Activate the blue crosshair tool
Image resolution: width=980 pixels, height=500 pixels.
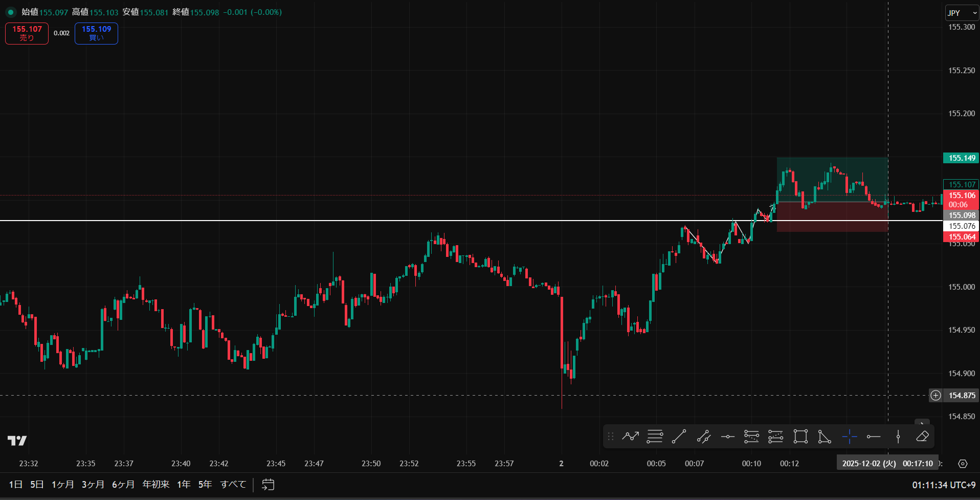(849, 437)
